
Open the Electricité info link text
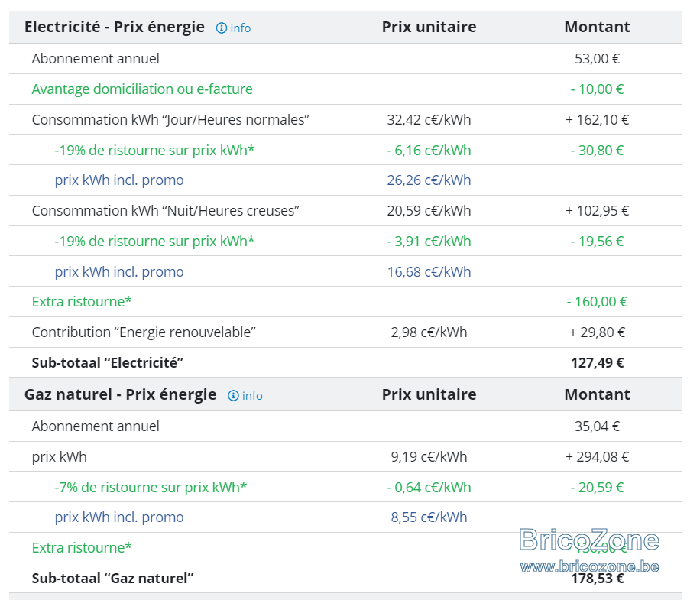tap(240, 28)
